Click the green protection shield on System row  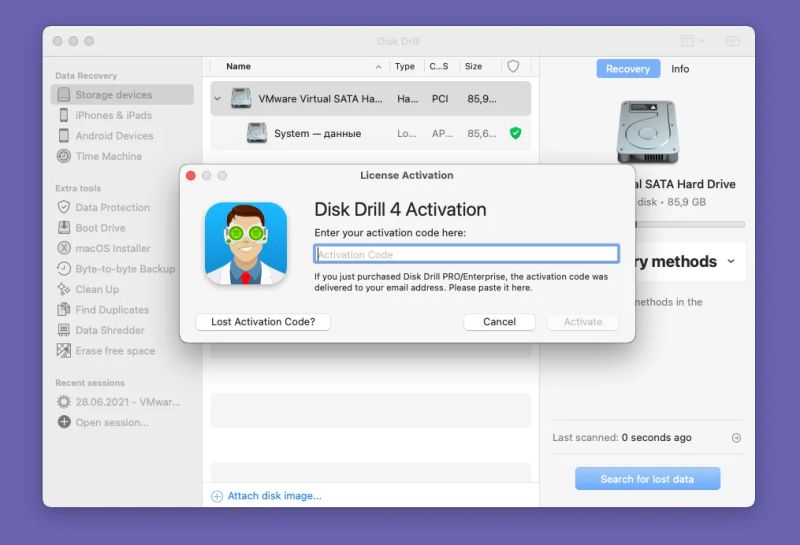pyautogui.click(x=515, y=133)
